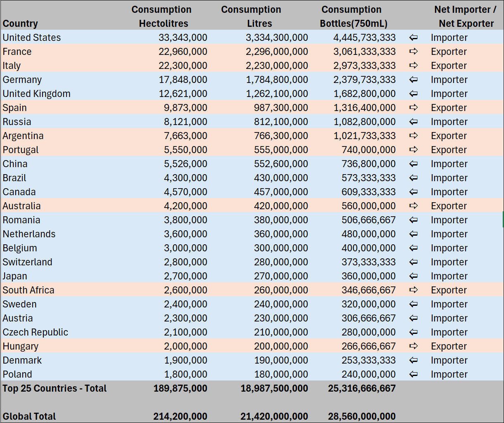
Task: Select the Consumption Hectolitres column header
Action: click(161, 17)
